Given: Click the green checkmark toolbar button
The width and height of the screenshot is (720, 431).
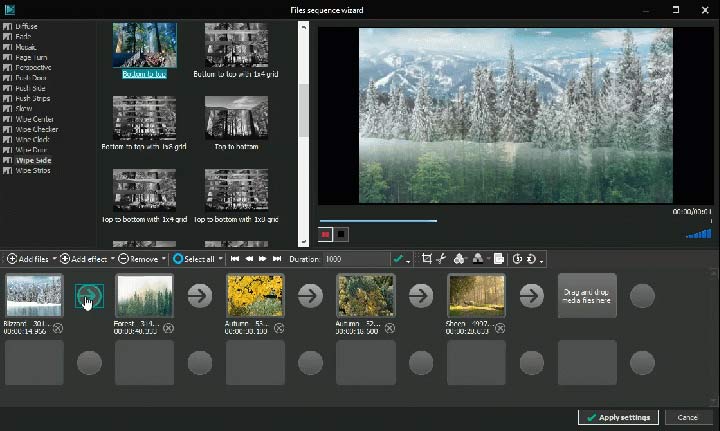Looking at the screenshot, I should 399,259.
